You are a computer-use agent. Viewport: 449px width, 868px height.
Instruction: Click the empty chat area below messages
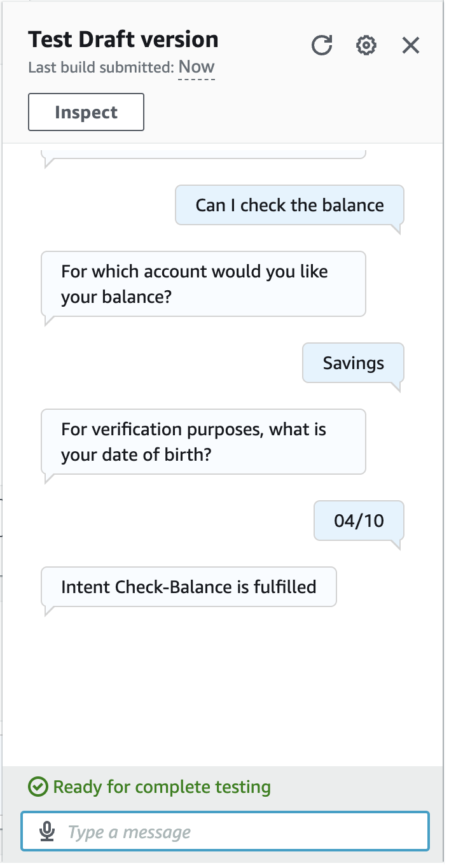(x=223, y=687)
